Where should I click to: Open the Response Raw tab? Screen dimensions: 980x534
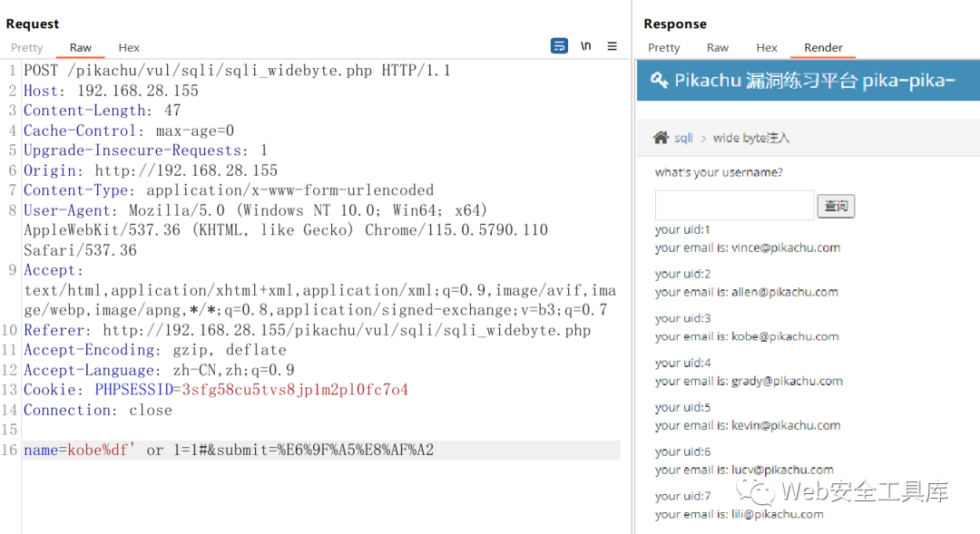[718, 47]
